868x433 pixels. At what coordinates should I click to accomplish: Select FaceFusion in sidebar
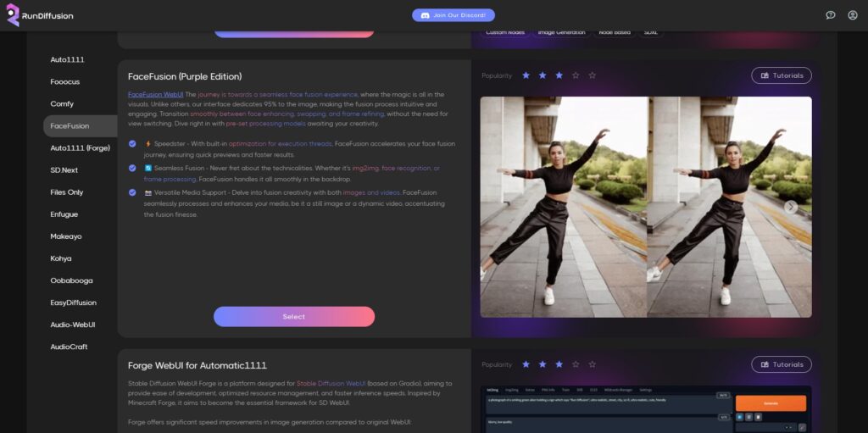tap(81, 126)
